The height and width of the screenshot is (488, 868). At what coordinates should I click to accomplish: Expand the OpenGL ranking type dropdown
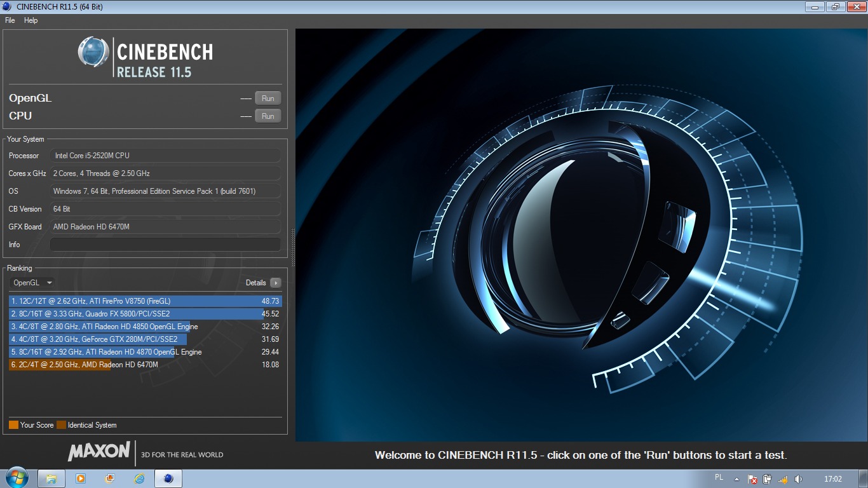[x=32, y=283]
